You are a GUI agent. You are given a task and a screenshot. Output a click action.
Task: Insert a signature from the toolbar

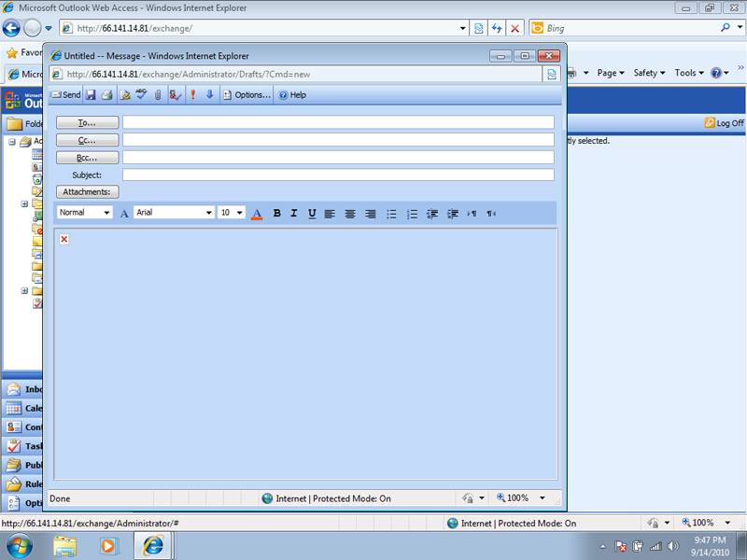coord(125,94)
